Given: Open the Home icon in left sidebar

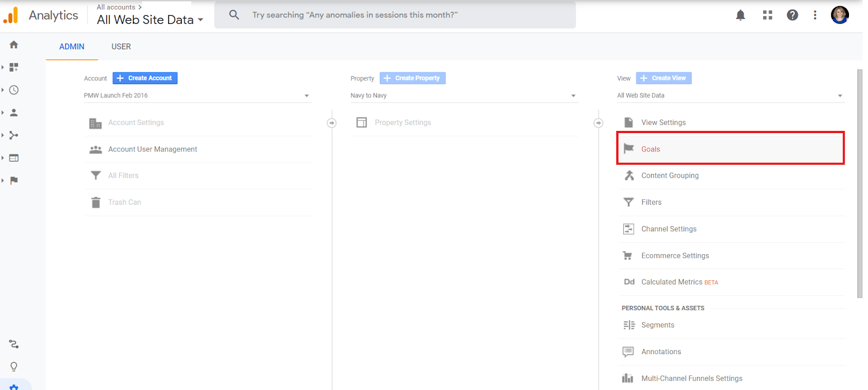Looking at the screenshot, I should (14, 45).
